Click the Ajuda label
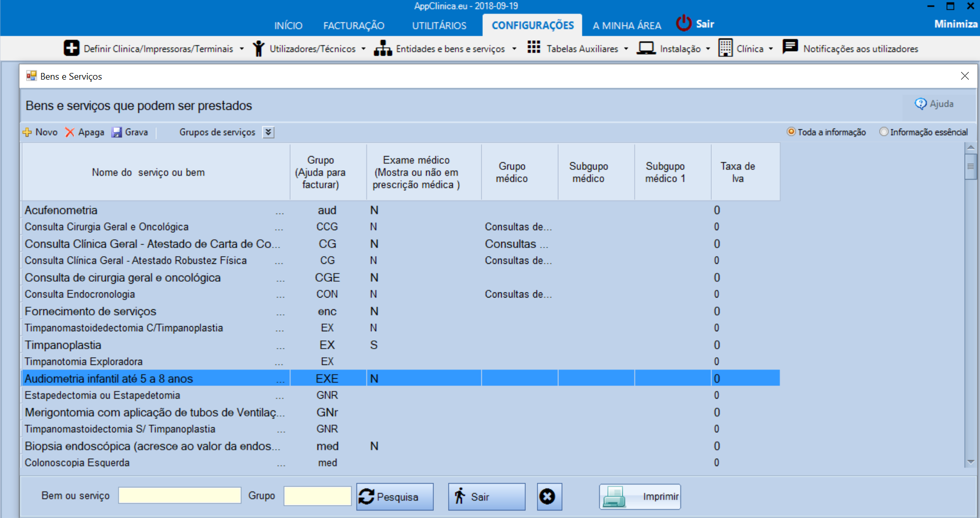 (x=942, y=104)
